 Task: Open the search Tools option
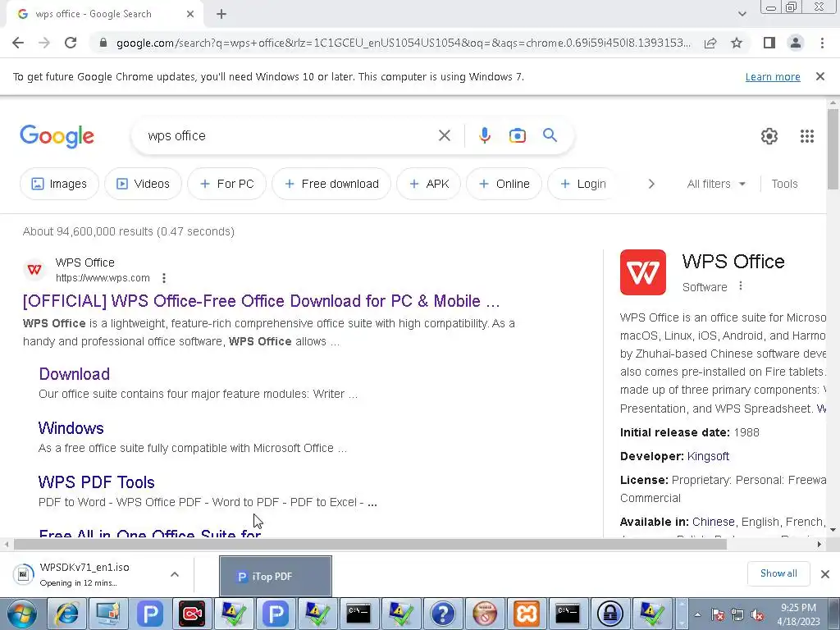[784, 184]
